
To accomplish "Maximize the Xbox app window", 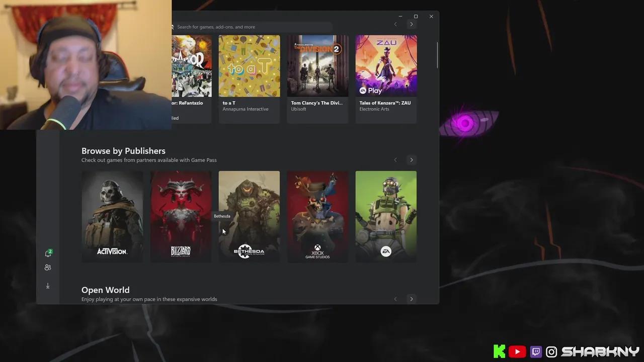I will click(x=416, y=17).
